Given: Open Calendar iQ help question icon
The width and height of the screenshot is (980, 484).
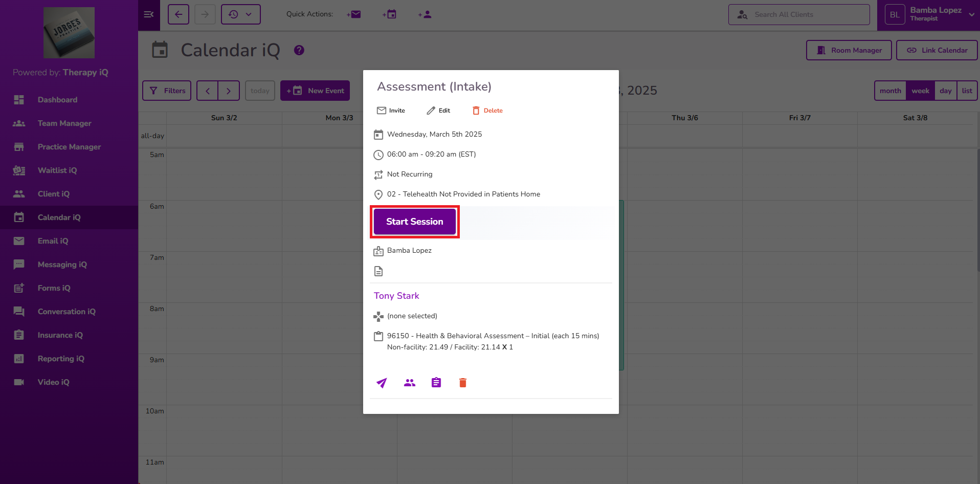Looking at the screenshot, I should 299,50.
